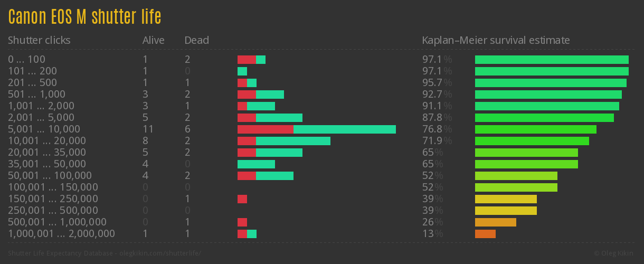Select the "Shutter clicks" column header
Image resolution: width=644 pixels, height=264 pixels.
tap(39, 40)
